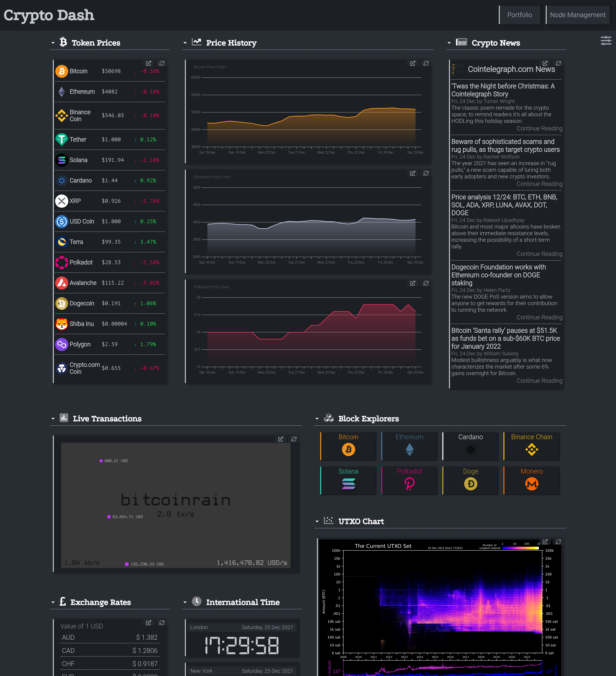Collapse the Token Prices panel
616x676 pixels.
(x=53, y=43)
